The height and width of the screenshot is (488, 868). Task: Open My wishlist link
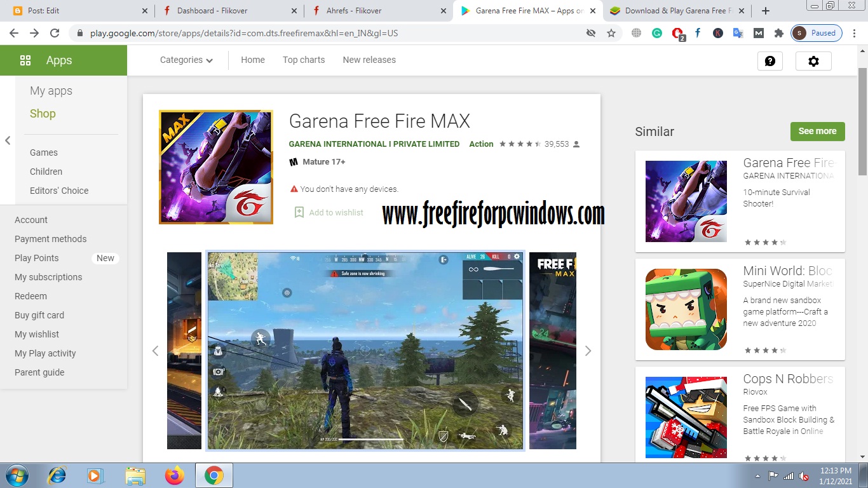pos(37,334)
